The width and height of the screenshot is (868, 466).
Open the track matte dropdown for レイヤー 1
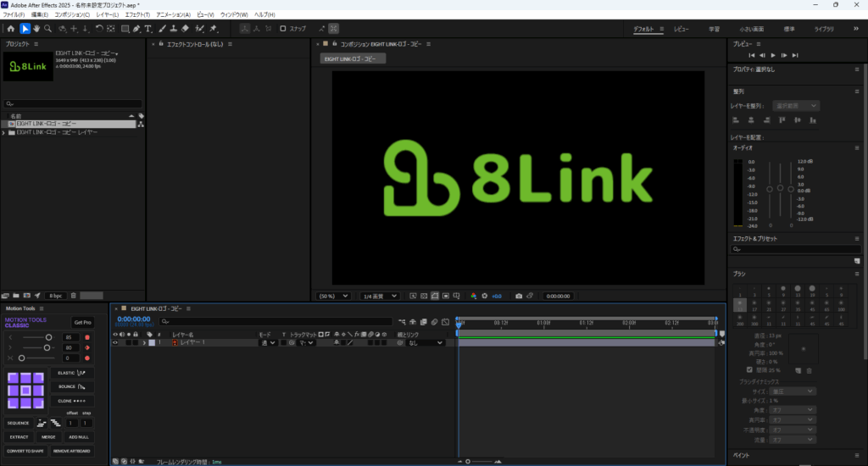click(x=306, y=342)
